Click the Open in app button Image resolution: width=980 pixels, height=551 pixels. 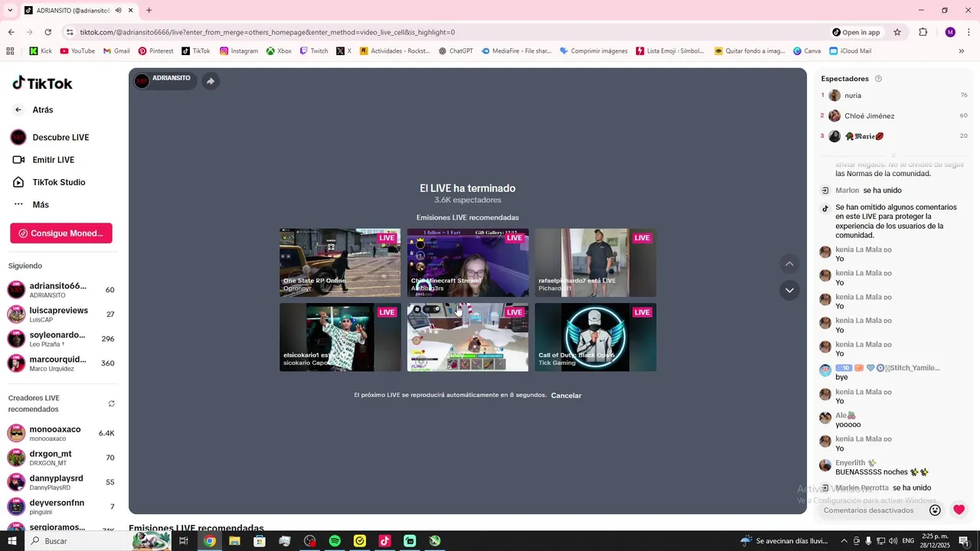856,32
